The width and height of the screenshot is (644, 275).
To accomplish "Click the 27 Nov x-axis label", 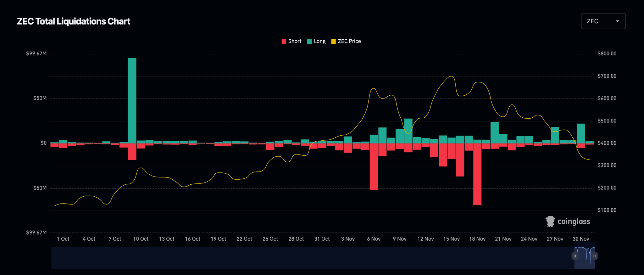I will 555,239.
